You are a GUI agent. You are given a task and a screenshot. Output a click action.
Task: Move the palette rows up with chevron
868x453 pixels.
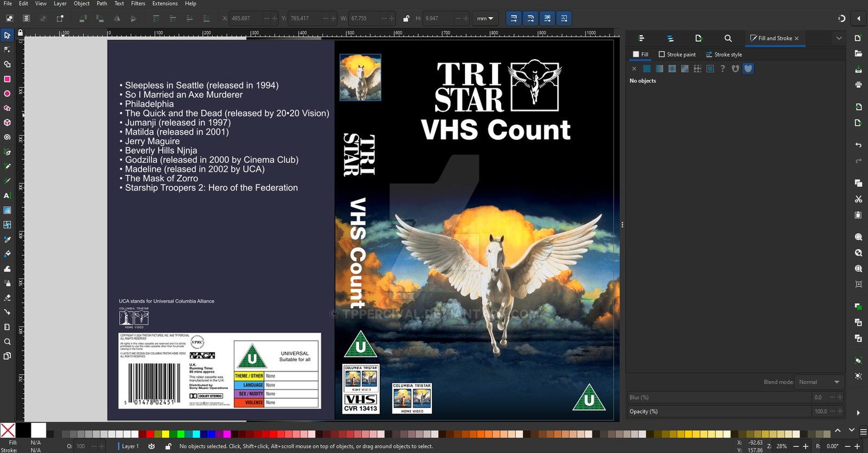pos(838,430)
